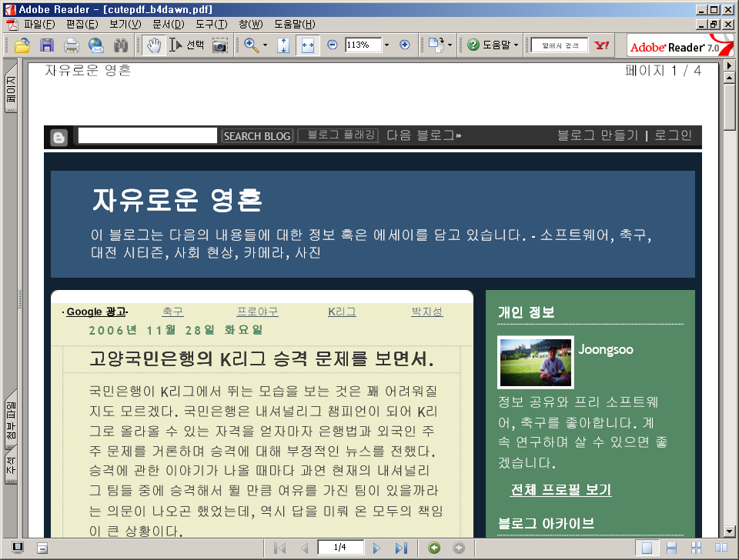Zoom in with the plus button
739x560 pixels.
tap(404, 45)
